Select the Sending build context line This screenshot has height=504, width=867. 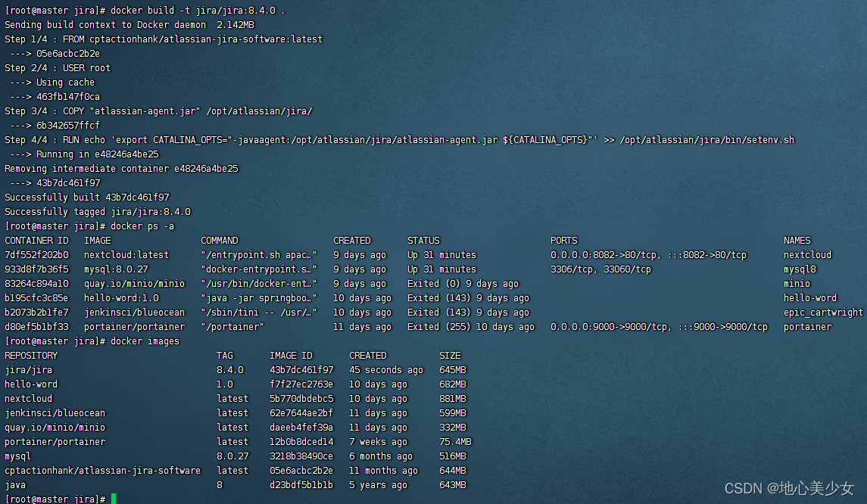click(x=129, y=25)
